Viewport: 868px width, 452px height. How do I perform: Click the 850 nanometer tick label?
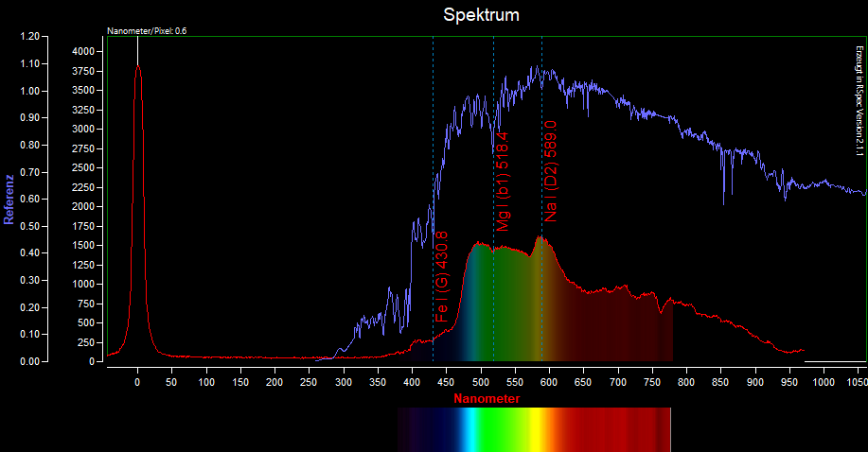tap(720, 382)
